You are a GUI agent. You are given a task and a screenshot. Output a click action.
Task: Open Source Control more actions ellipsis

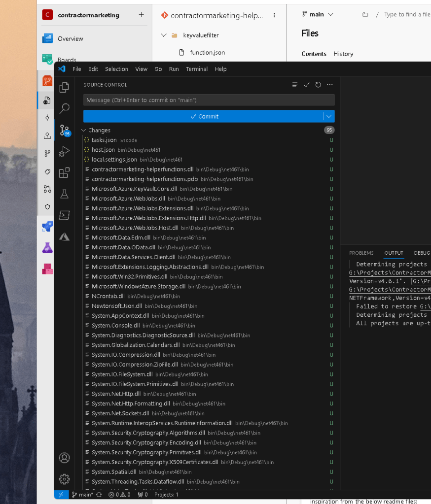(x=330, y=85)
